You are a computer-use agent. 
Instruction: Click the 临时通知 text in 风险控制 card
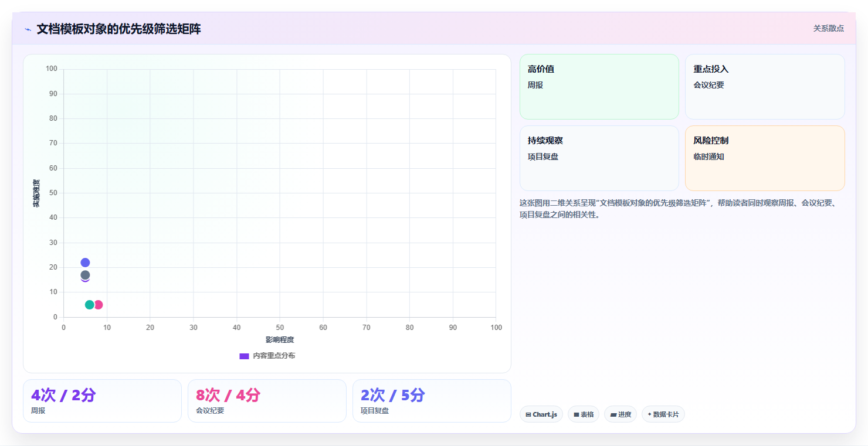coord(708,156)
